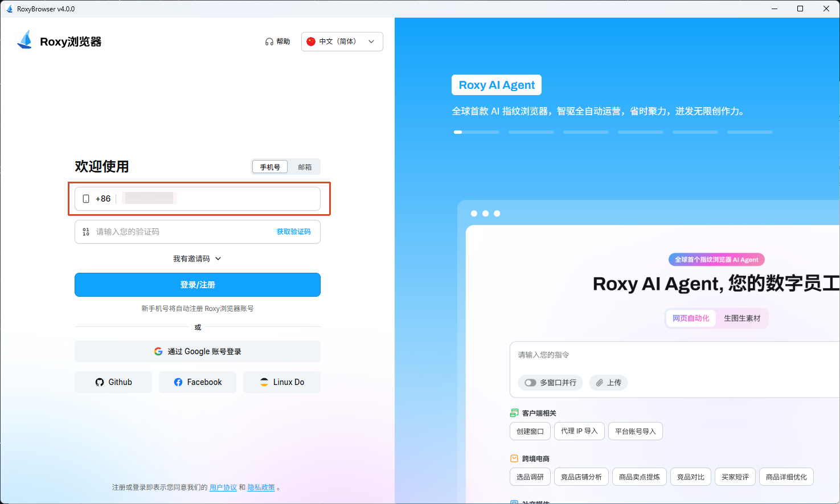Viewport: 840px width, 504px height.
Task: Click the 帮助 help link
Action: [x=278, y=42]
